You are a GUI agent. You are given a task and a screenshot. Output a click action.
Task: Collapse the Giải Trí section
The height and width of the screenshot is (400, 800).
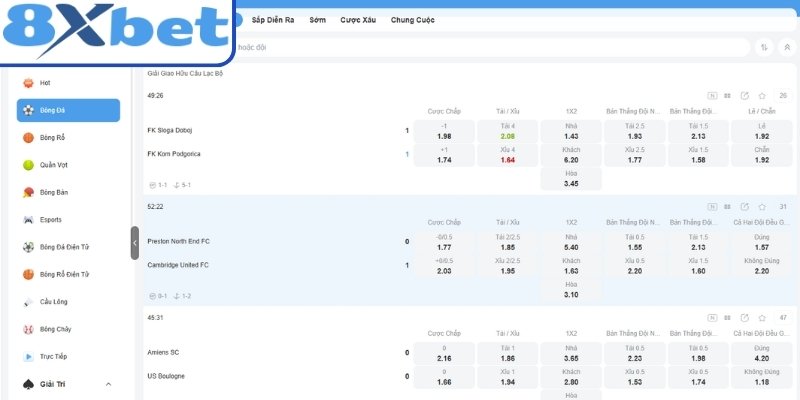108,384
